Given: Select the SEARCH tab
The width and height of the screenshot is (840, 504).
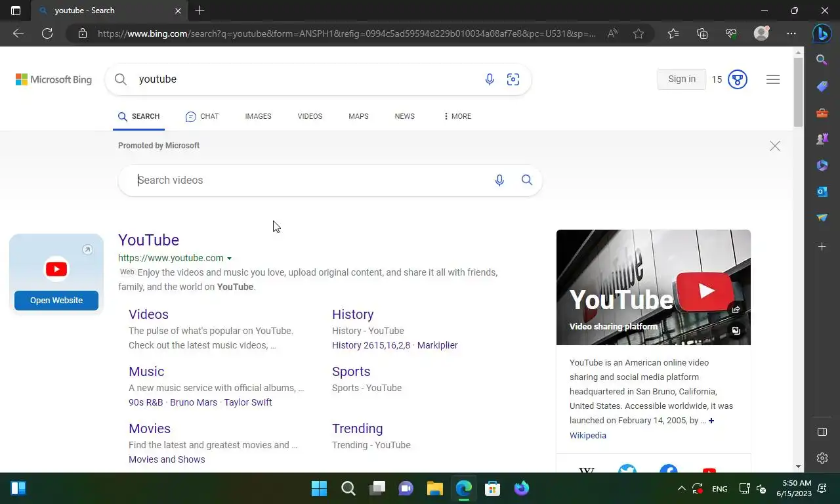Looking at the screenshot, I should tap(138, 116).
